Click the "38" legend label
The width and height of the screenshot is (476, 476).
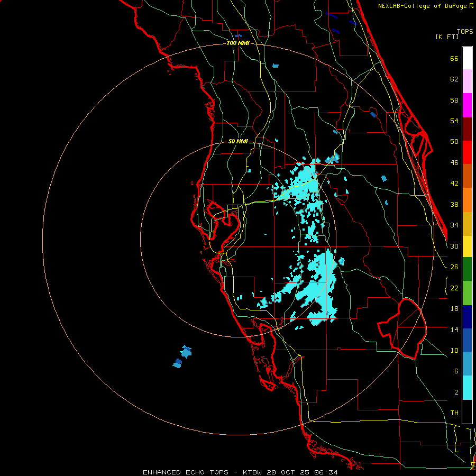(454, 204)
